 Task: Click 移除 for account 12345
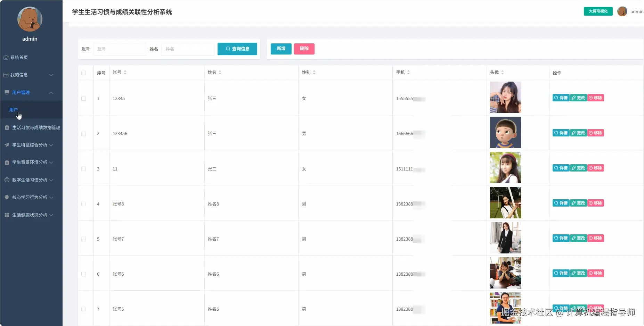(x=596, y=98)
